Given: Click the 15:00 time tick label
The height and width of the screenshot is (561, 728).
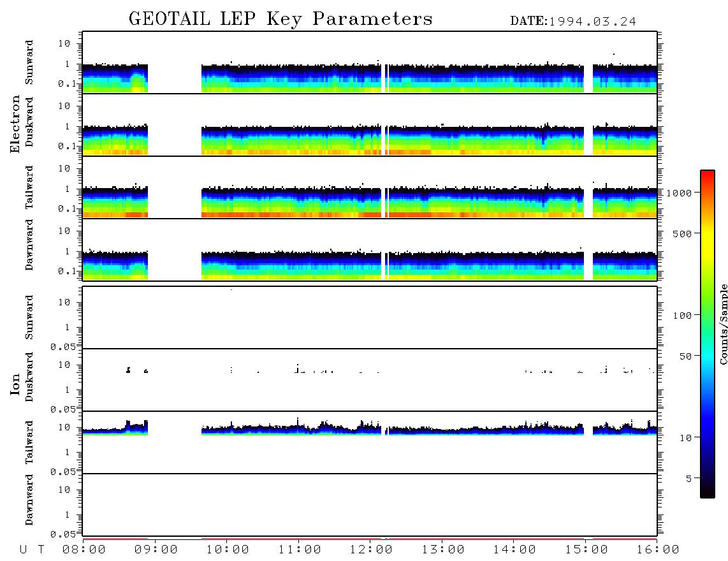Looking at the screenshot, I should click(x=586, y=550).
